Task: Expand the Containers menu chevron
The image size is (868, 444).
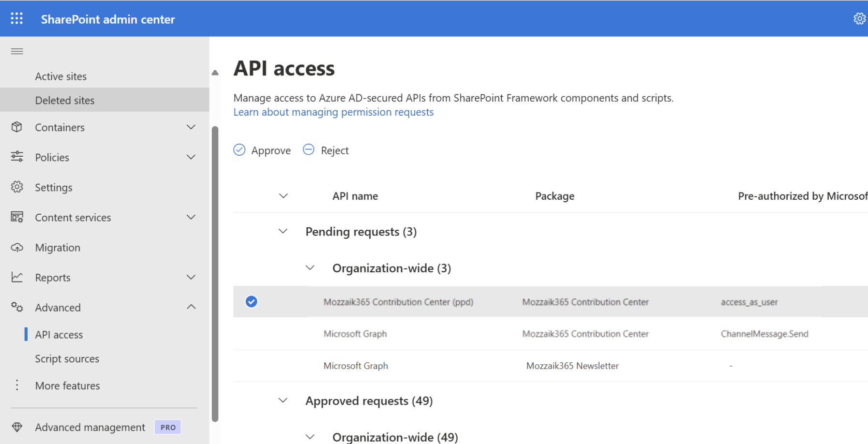Action: [x=191, y=127]
